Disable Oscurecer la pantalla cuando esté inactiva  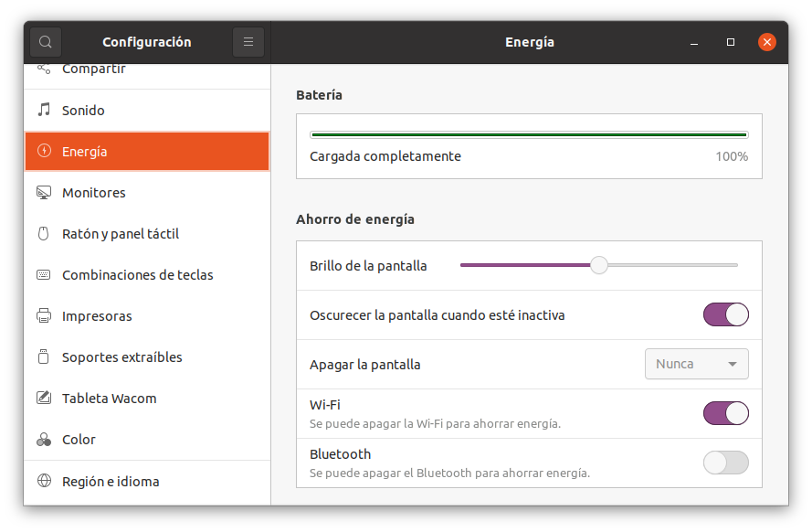(x=725, y=315)
